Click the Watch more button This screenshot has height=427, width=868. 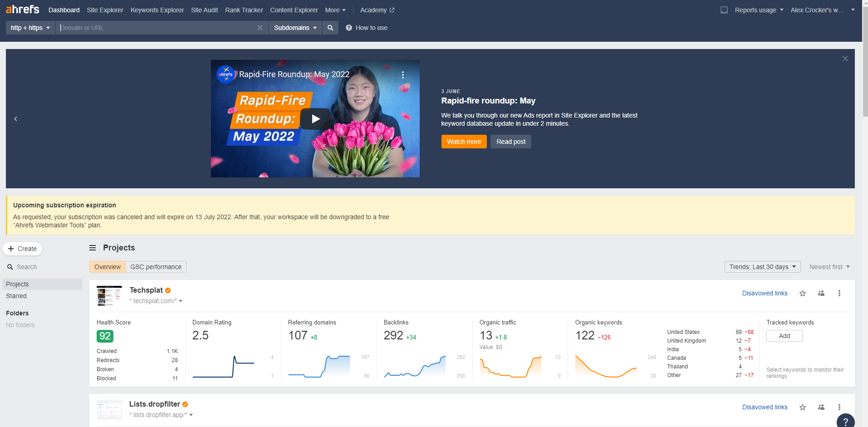[x=464, y=142]
